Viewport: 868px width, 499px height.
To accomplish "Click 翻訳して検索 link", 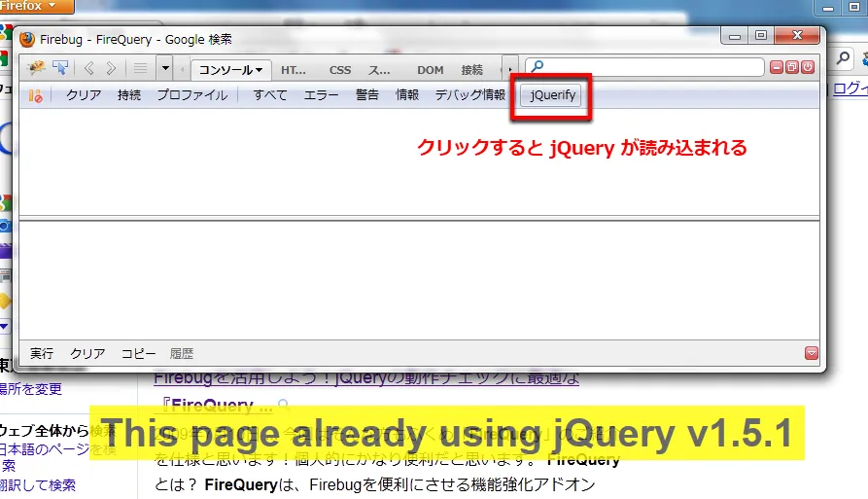I will tap(38, 485).
